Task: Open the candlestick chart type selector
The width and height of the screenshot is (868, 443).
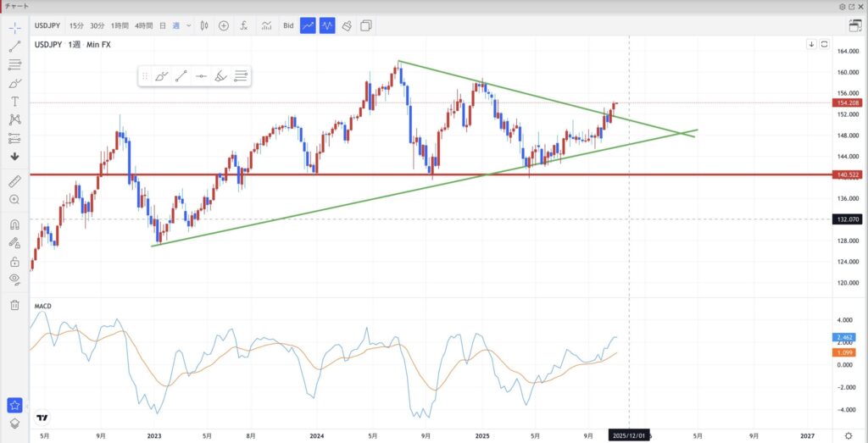Action: [204, 25]
